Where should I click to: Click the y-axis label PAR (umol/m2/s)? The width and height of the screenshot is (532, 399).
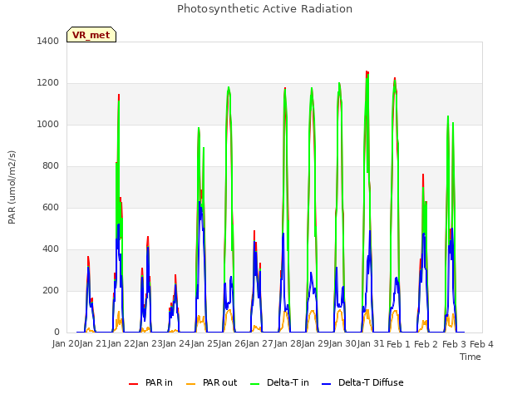[x=12, y=187]
